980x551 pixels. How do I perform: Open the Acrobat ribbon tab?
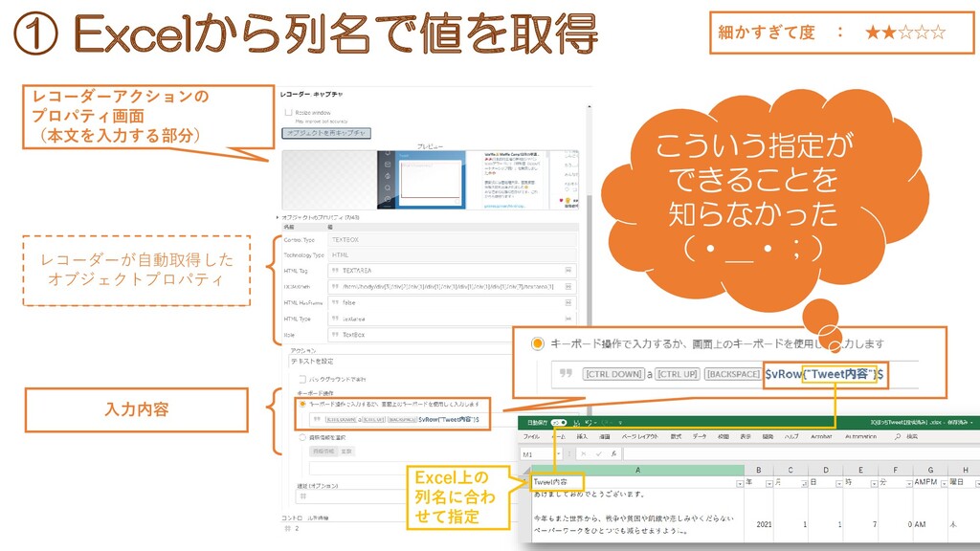pyautogui.click(x=821, y=436)
